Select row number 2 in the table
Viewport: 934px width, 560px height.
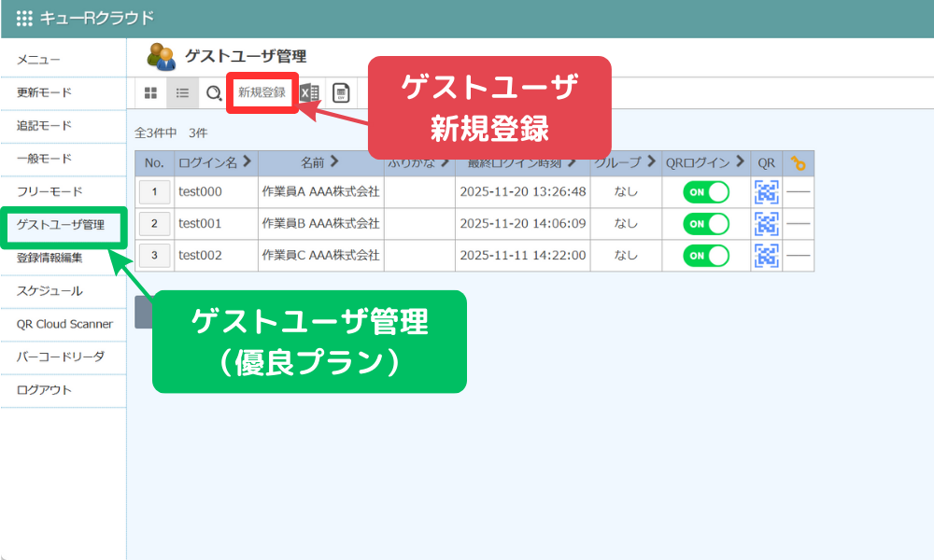click(x=155, y=224)
